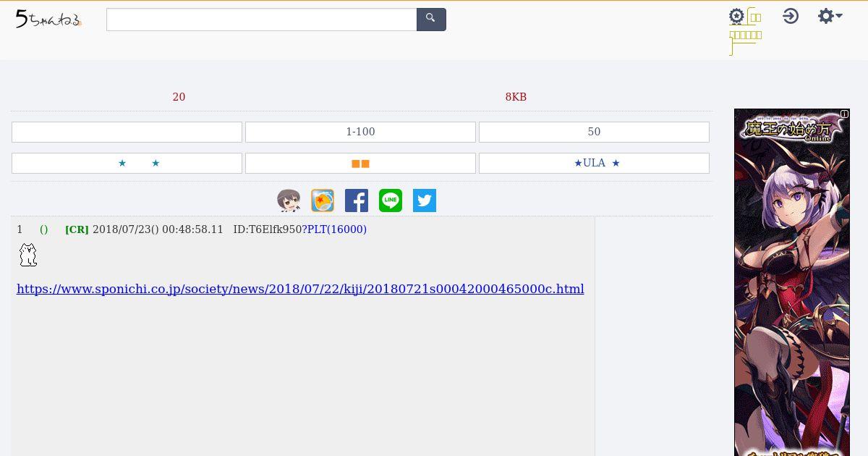Click the orange ■■ button
The height and width of the screenshot is (456, 868).
coord(360,163)
